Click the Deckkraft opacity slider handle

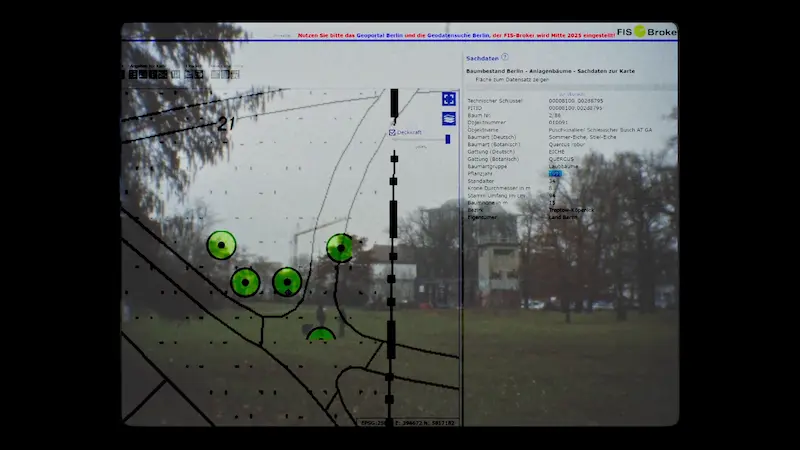point(447,139)
